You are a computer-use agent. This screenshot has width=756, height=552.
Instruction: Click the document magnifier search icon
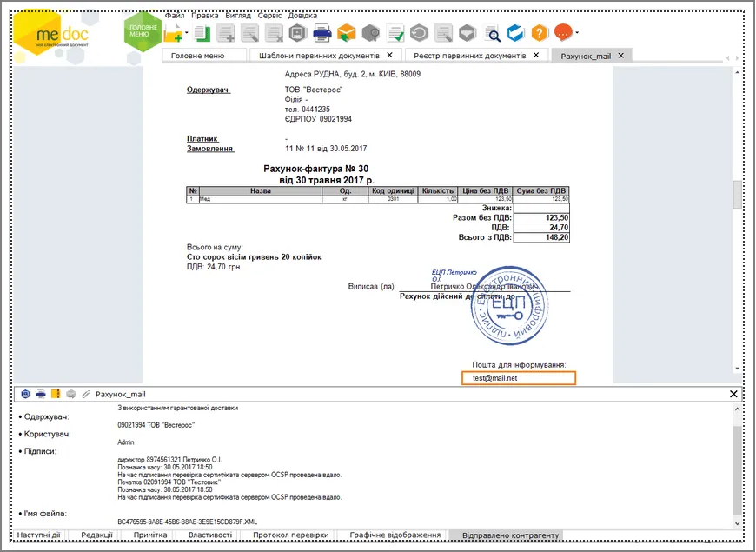(492, 33)
